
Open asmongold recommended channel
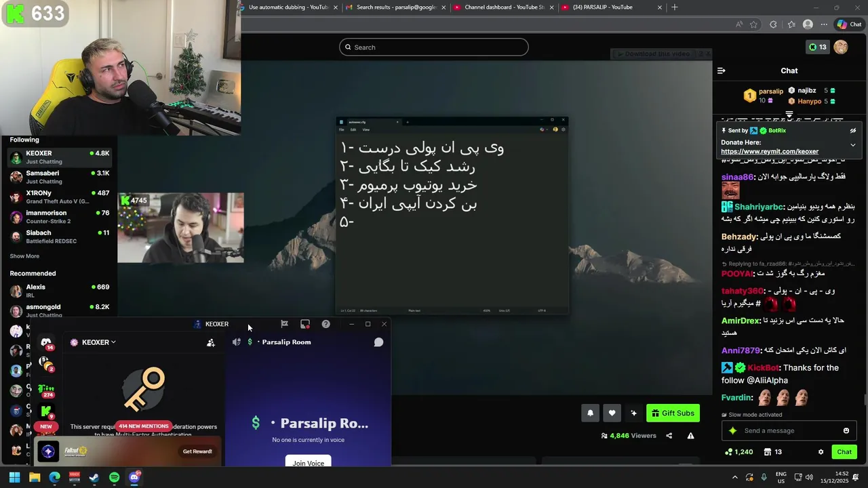(60, 310)
